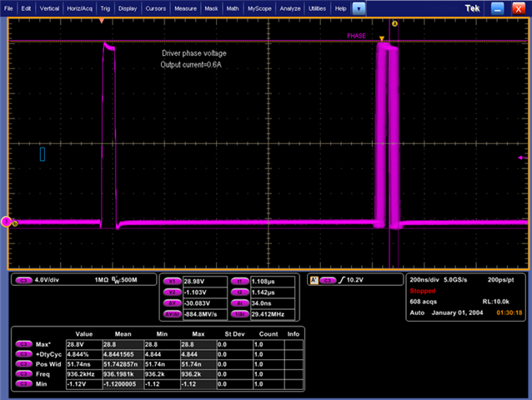532x400 pixels.
Task: Click the V1 cursor readout badge
Action: [x=173, y=281]
